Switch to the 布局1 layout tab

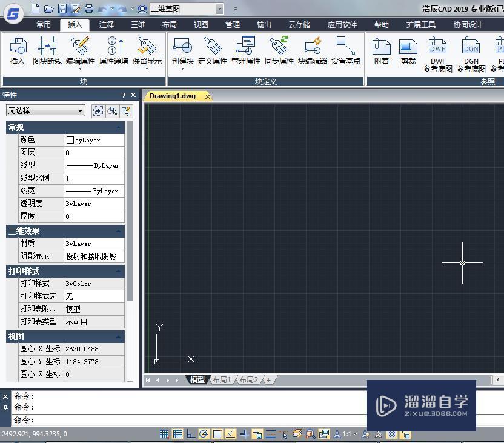[x=222, y=379]
